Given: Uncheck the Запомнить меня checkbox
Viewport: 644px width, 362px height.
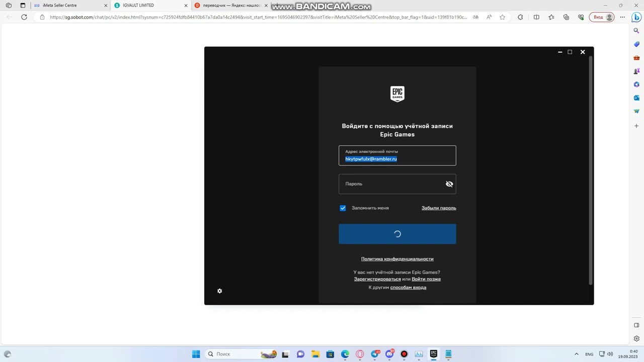Looking at the screenshot, I should click(x=343, y=208).
